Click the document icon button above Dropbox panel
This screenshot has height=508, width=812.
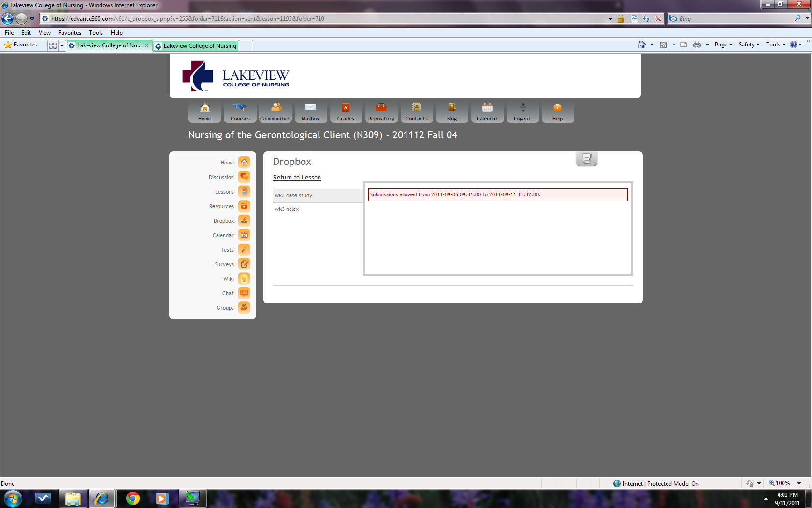586,159
